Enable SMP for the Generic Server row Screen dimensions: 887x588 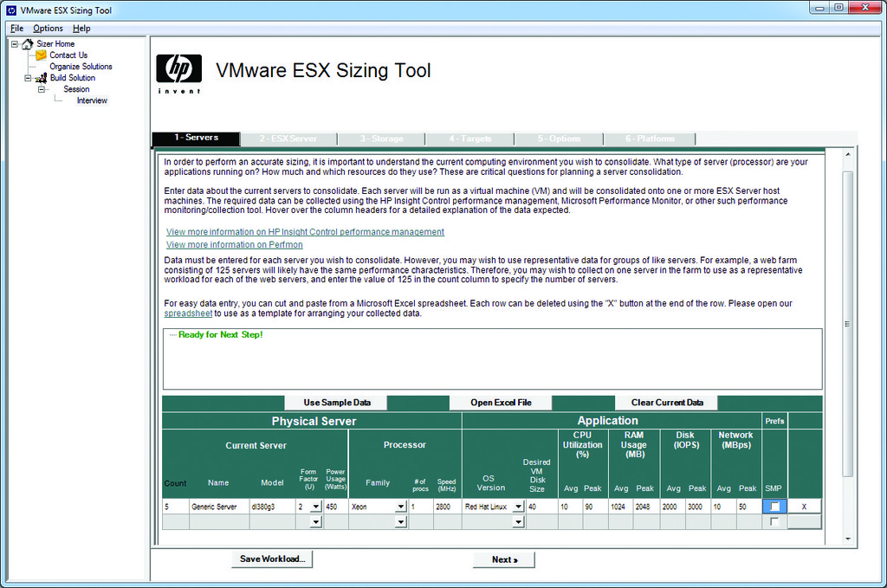(x=774, y=507)
